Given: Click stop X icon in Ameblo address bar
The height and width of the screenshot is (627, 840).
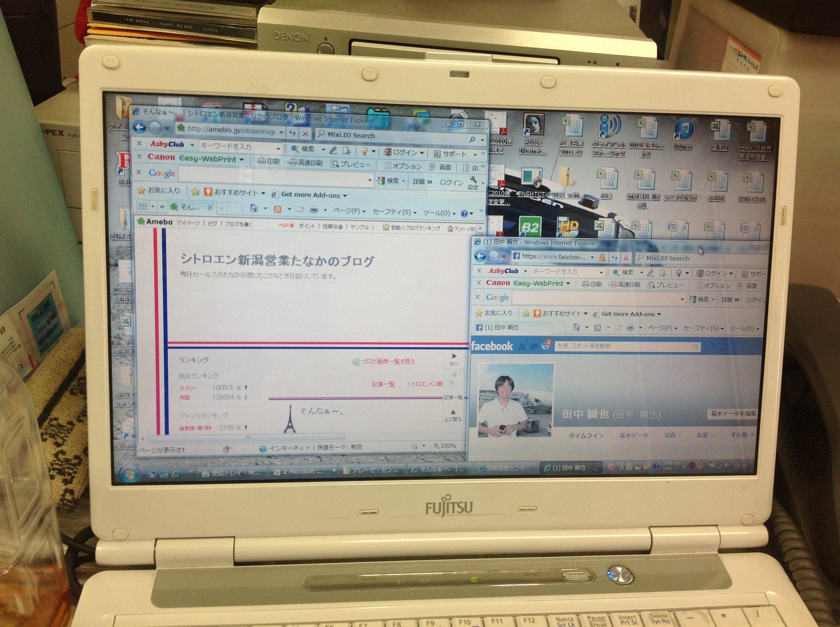Looking at the screenshot, I should click(305, 134).
